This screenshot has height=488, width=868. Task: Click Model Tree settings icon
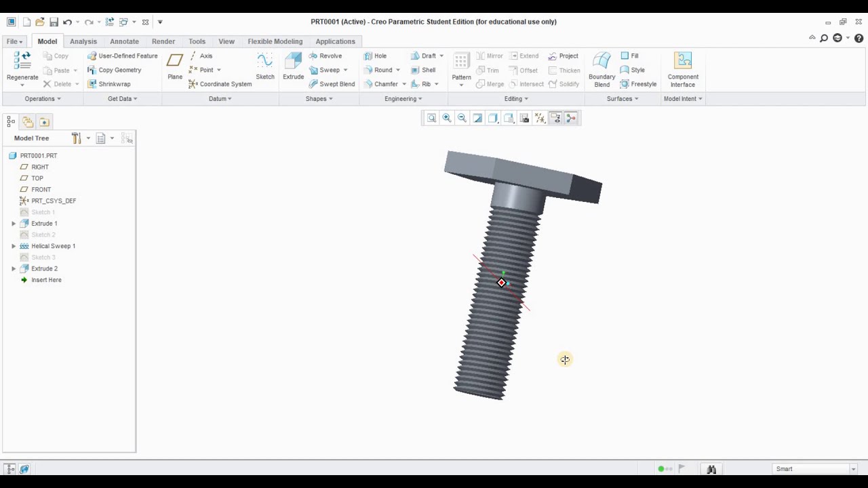pos(77,138)
